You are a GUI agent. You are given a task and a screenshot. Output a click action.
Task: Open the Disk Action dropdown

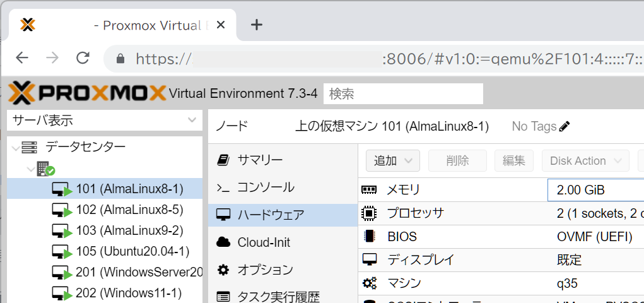click(x=586, y=161)
